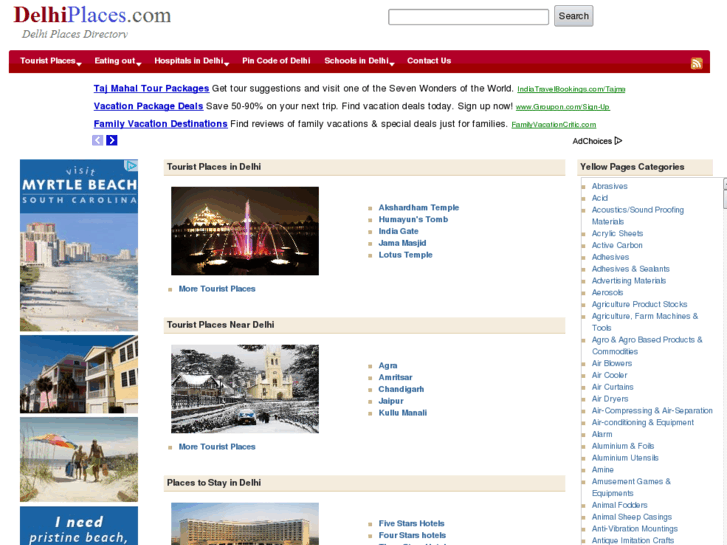Click the hotel building photo
727x545 pixels.
point(245,524)
